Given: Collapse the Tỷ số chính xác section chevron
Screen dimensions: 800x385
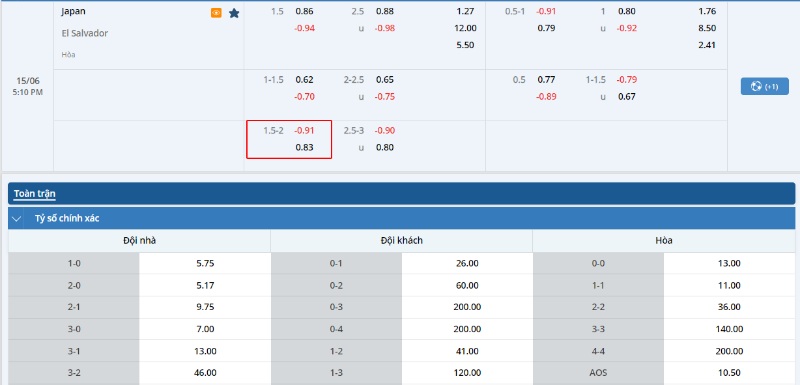Looking at the screenshot, I should [17, 219].
